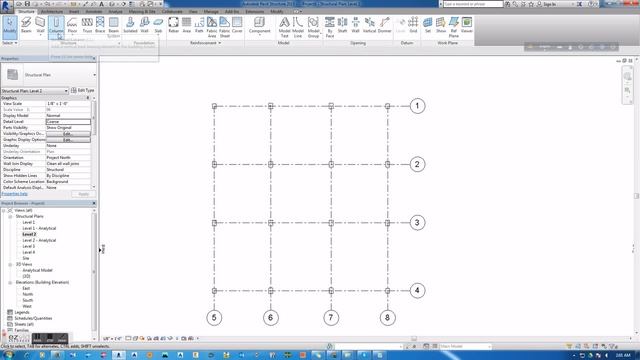Image resolution: width=640 pixels, height=360 pixels.
Task: Select the Dormer opening tool
Action: click(x=384, y=25)
